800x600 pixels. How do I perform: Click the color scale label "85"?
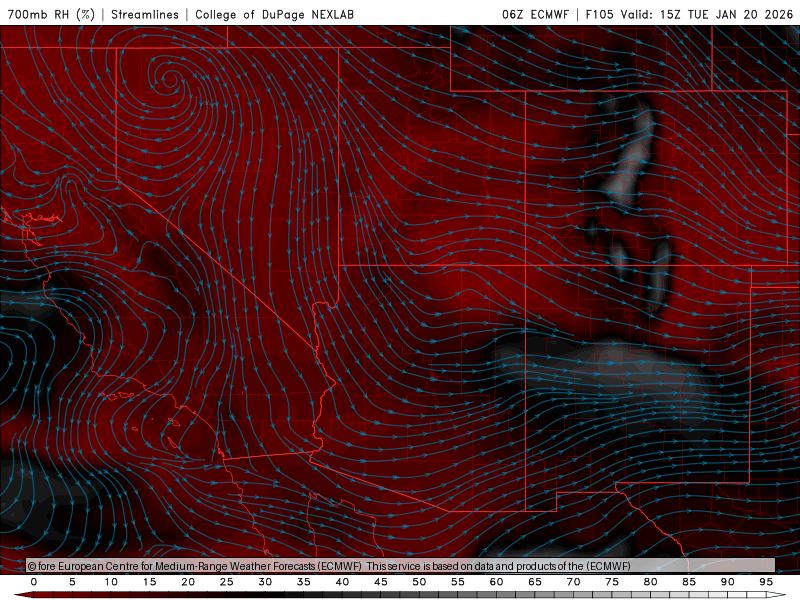tap(689, 582)
